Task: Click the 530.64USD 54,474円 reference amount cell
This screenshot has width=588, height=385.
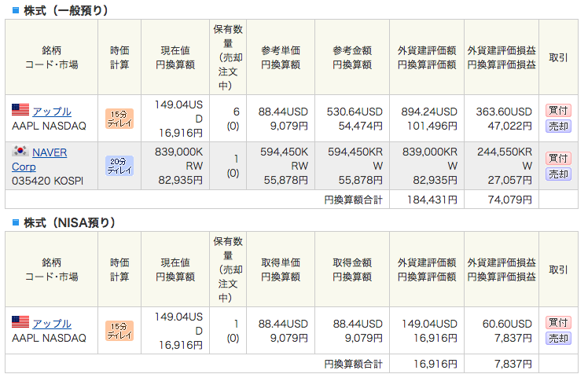Action: (352, 119)
